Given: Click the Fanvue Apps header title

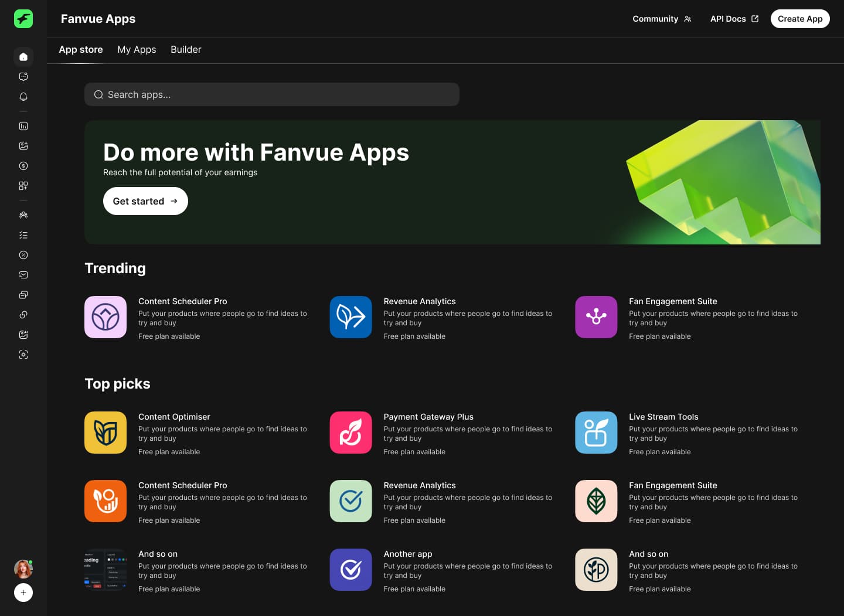Looking at the screenshot, I should pyautogui.click(x=98, y=19).
